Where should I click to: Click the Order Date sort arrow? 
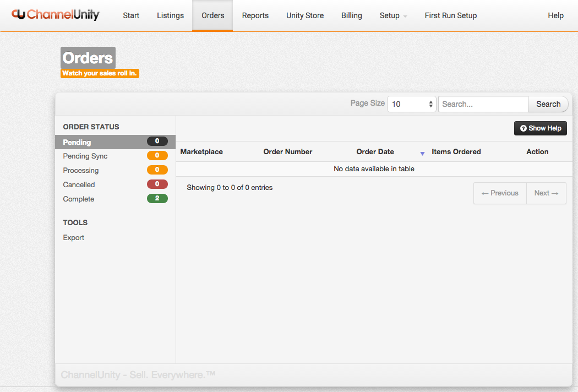tap(422, 153)
